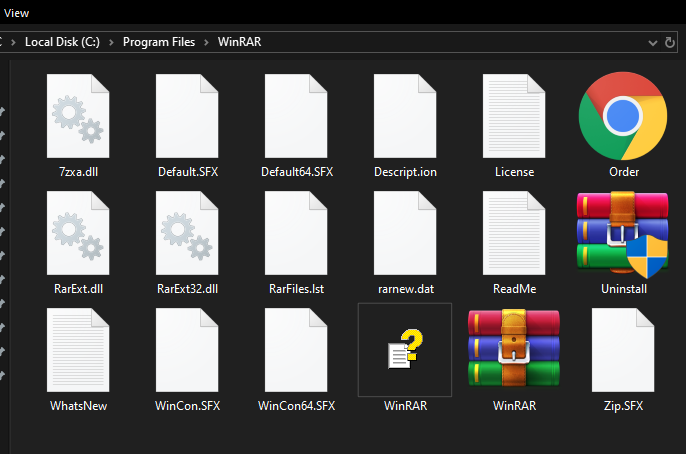Select the License text document icon
The width and height of the screenshot is (686, 454).
514,116
